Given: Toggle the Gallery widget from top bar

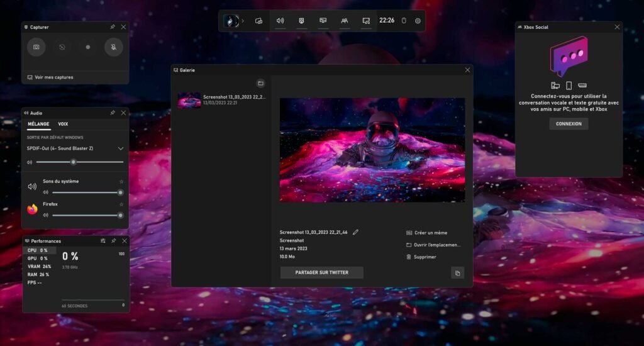Looking at the screenshot, I should [366, 21].
